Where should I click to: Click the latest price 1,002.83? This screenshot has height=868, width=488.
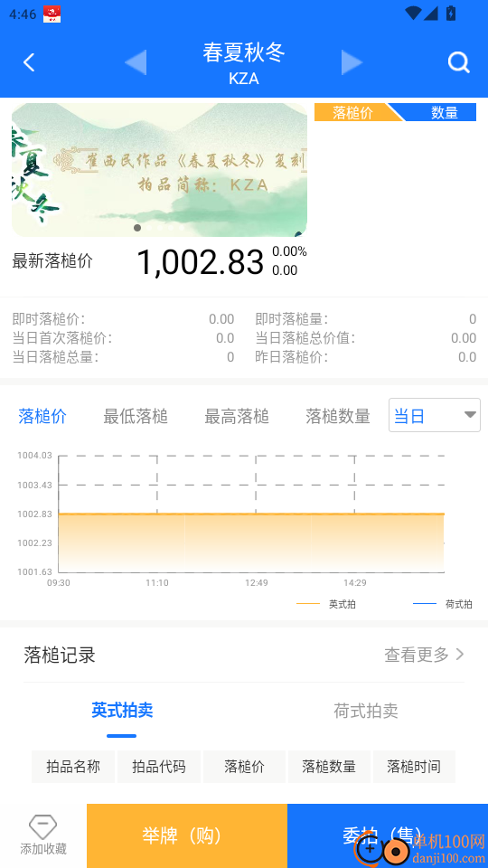[200, 262]
